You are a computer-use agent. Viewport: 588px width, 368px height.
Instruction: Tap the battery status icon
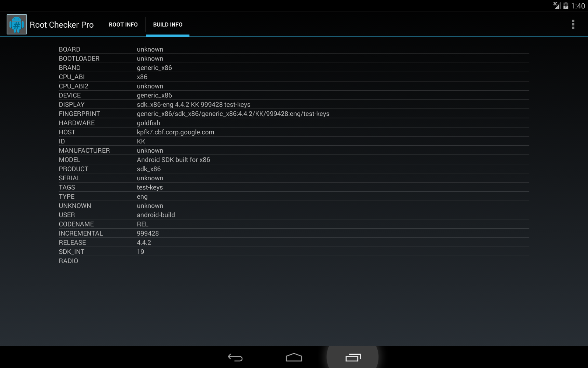point(566,6)
